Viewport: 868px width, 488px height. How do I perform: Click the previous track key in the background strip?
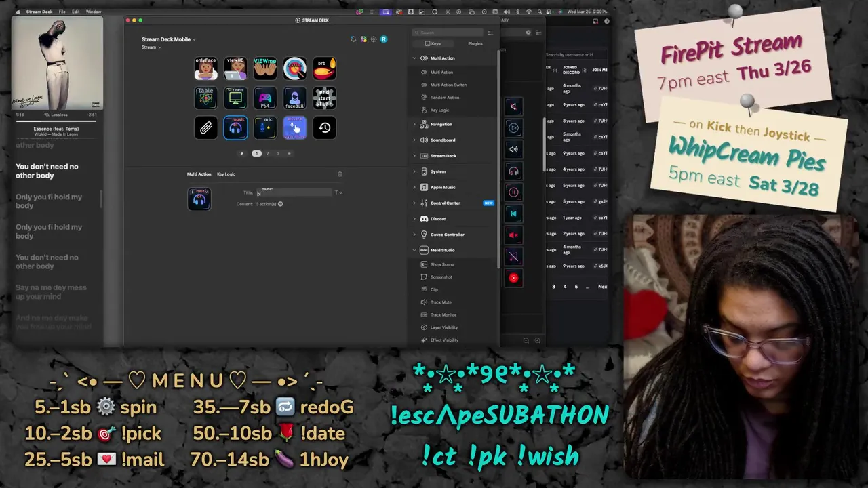513,213
